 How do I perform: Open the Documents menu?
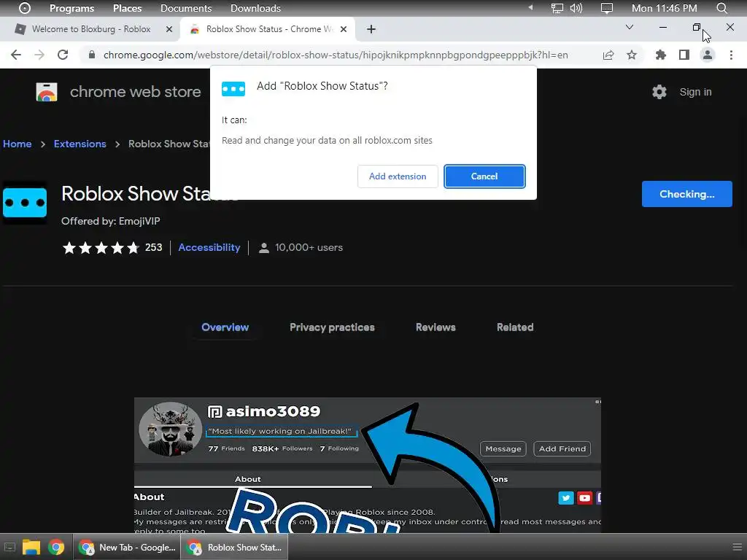pyautogui.click(x=186, y=8)
